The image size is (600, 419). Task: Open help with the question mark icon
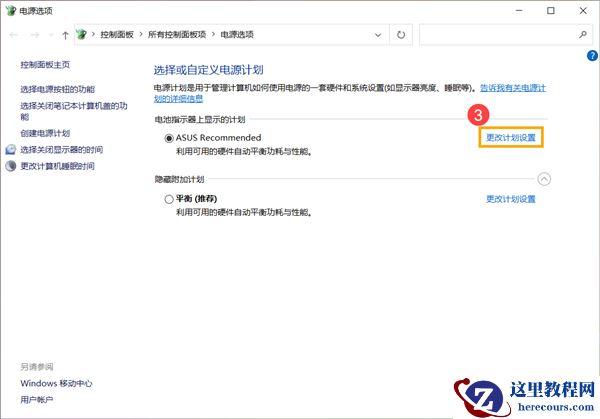coord(592,56)
